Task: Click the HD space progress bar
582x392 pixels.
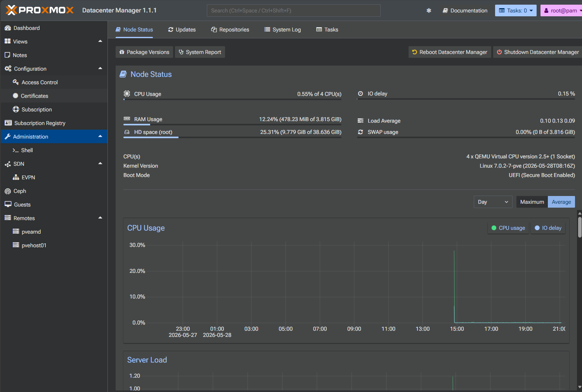Action: [232, 137]
